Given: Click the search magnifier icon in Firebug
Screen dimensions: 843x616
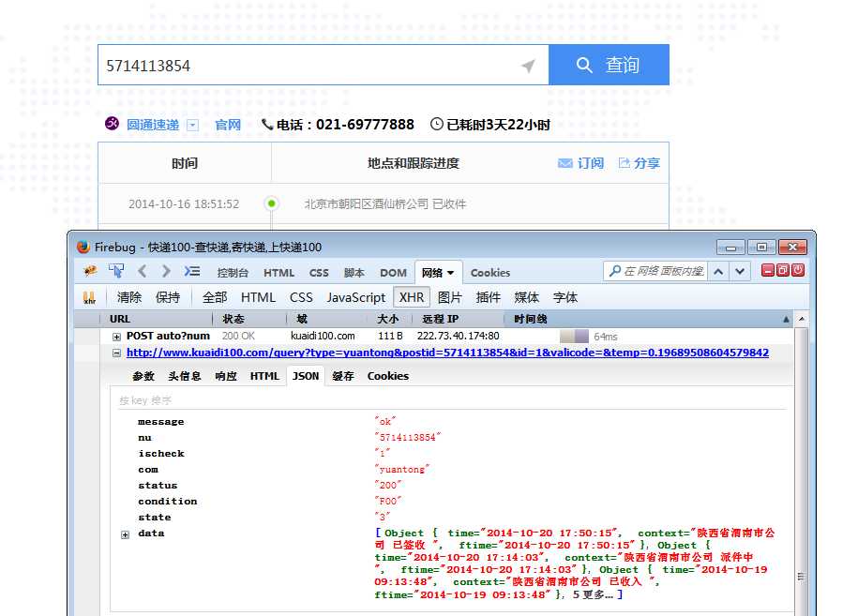Looking at the screenshot, I should coord(614,271).
